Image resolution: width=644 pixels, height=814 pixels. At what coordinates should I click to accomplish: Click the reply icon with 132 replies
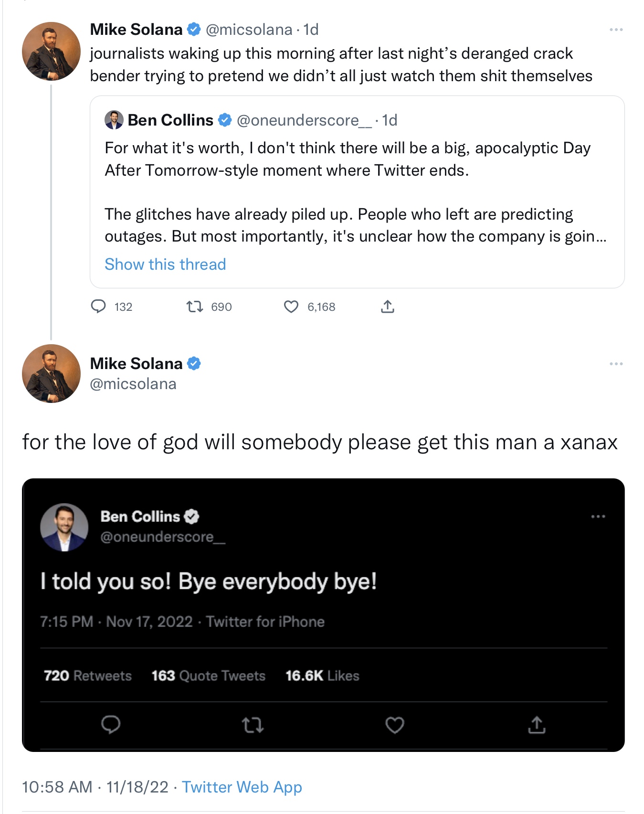pos(98,306)
